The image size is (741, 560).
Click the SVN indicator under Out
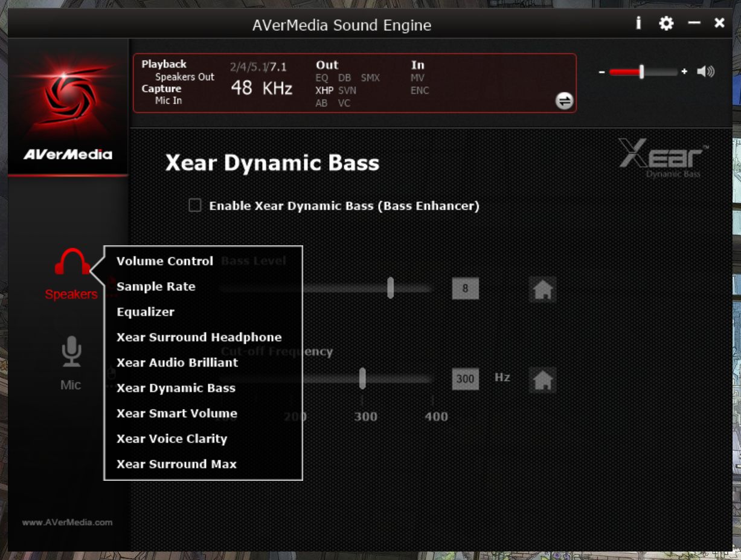point(347,91)
